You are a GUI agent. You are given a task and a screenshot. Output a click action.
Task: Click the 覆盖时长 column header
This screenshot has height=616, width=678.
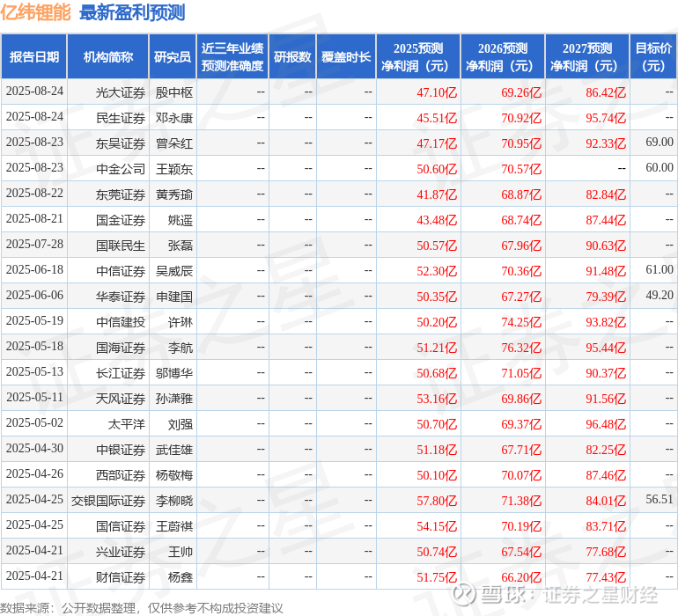click(346, 57)
